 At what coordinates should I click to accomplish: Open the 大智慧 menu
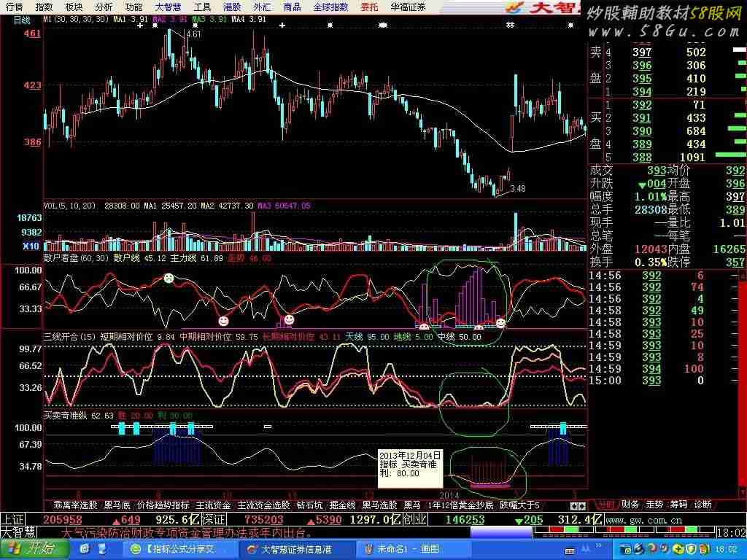click(x=168, y=7)
